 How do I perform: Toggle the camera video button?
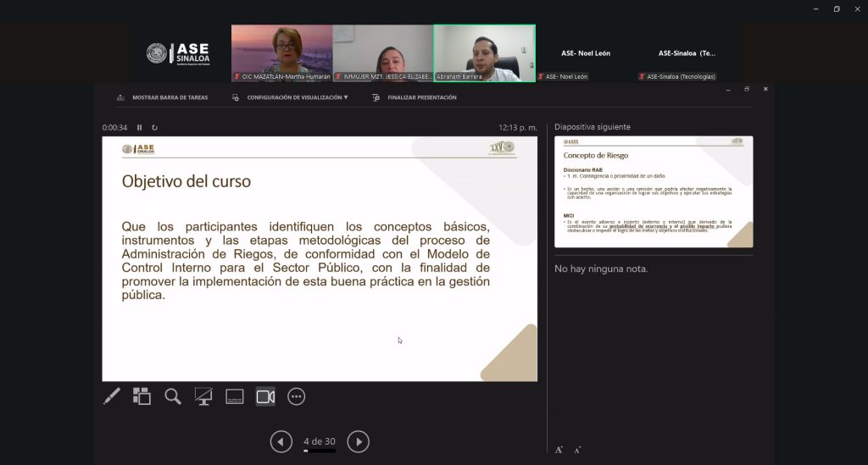click(x=265, y=396)
